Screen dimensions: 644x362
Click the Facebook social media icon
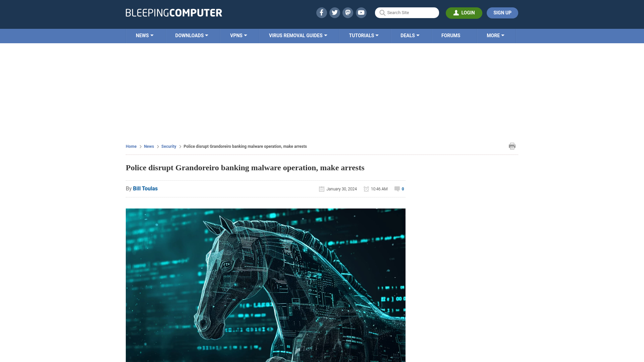[322, 13]
